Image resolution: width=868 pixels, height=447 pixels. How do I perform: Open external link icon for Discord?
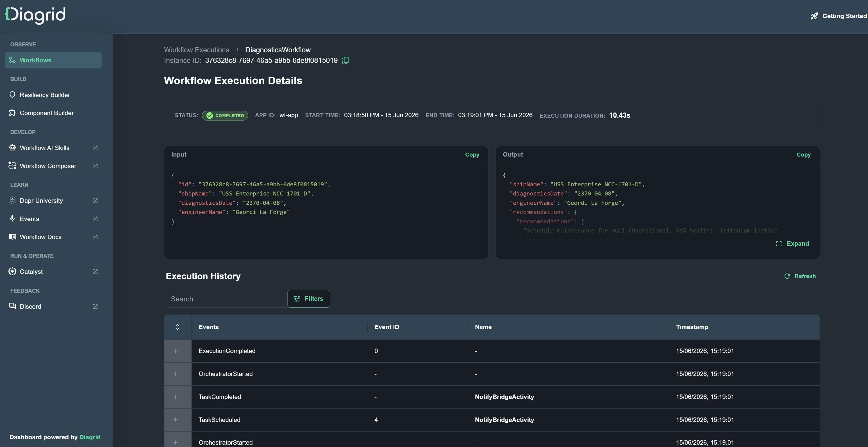[95, 306]
